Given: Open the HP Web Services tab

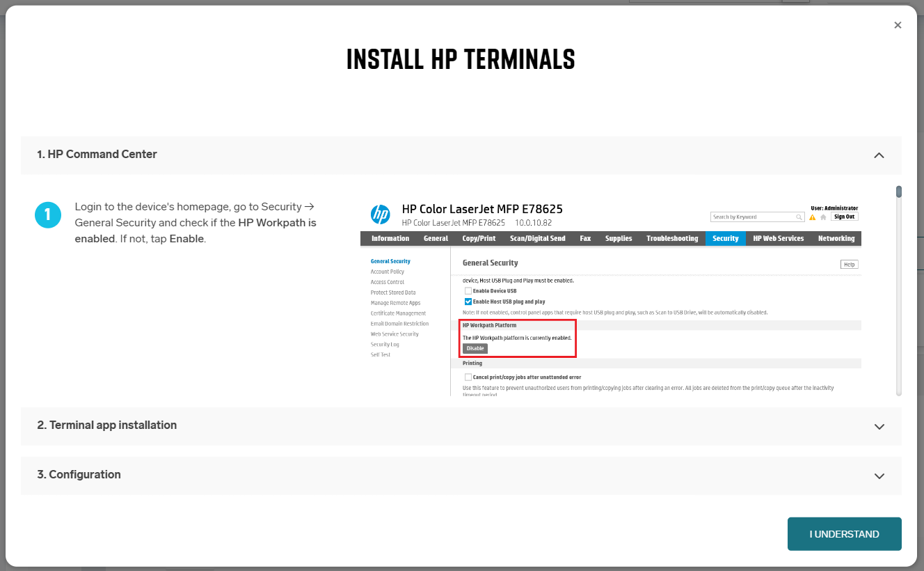Looking at the screenshot, I should 778,238.
